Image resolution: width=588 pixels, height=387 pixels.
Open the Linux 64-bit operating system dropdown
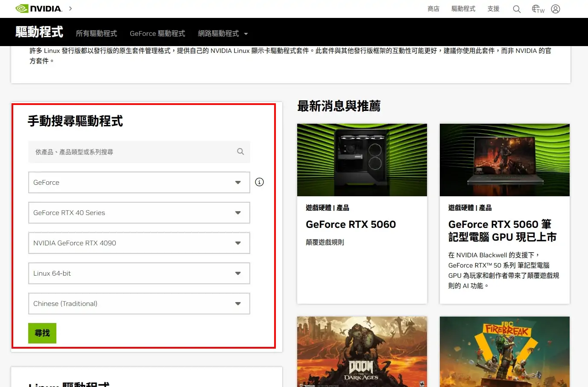pyautogui.click(x=139, y=274)
